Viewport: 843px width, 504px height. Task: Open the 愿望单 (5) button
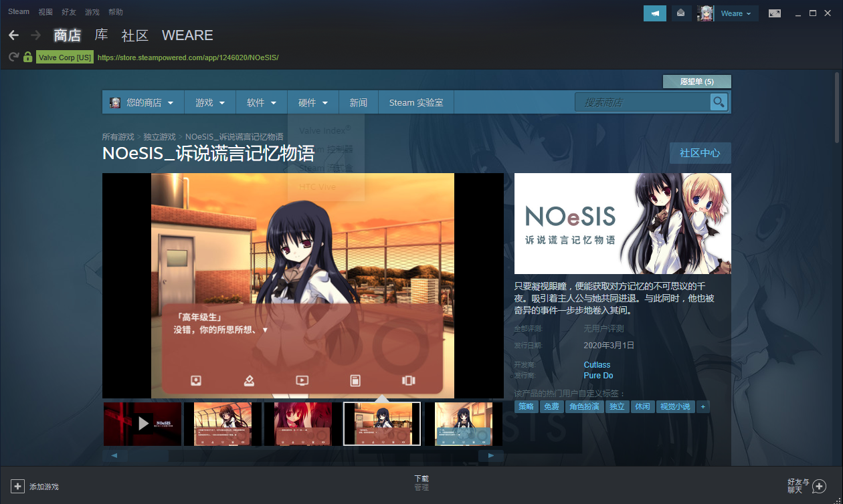(696, 82)
